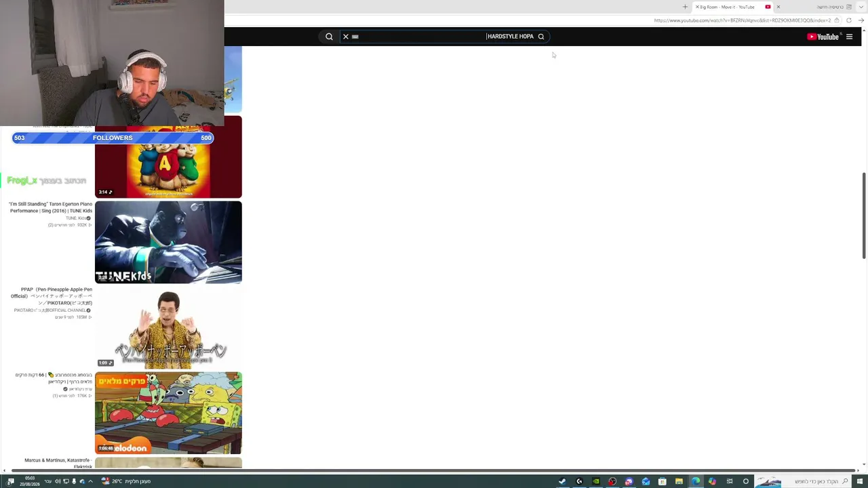The height and width of the screenshot is (488, 868).
Task: Click the magnifier icon inside the search field
Action: click(x=540, y=37)
